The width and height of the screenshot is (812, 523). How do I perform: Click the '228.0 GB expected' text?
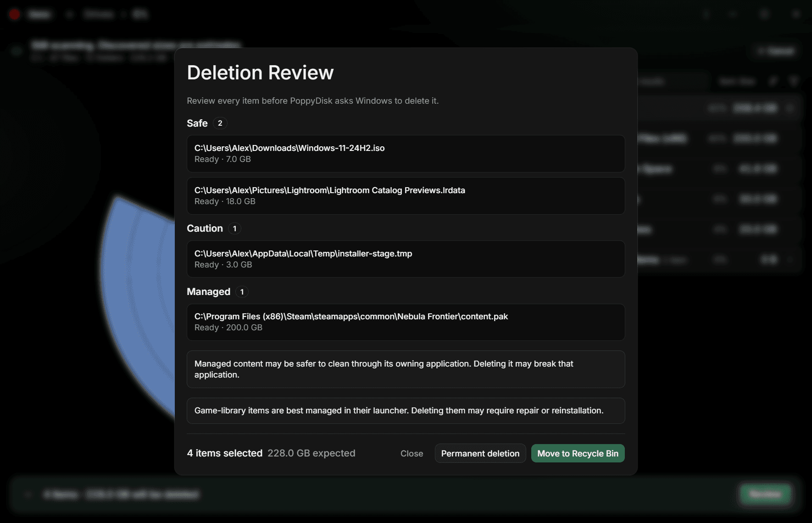(x=311, y=453)
